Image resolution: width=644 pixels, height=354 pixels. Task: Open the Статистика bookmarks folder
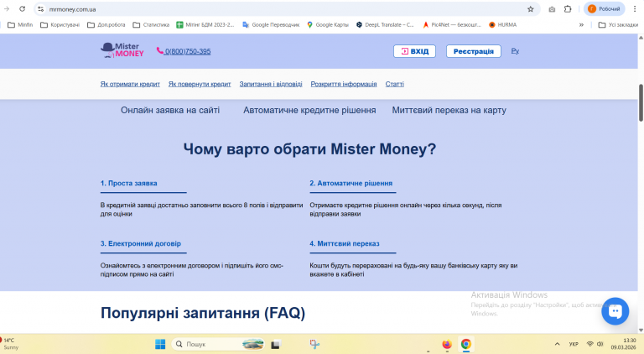pos(151,24)
